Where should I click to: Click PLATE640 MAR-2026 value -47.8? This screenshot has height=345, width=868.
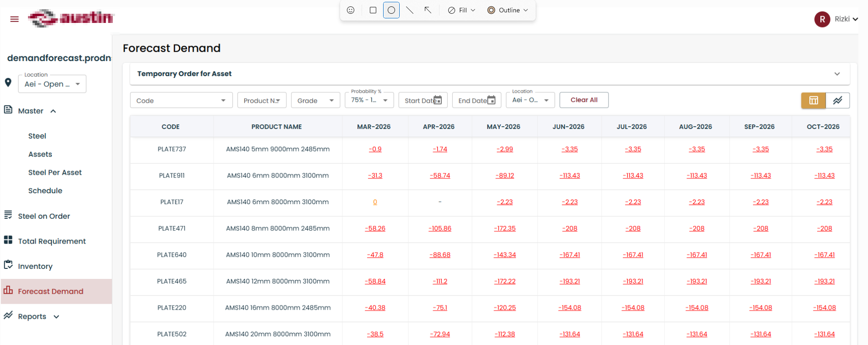coord(375,255)
